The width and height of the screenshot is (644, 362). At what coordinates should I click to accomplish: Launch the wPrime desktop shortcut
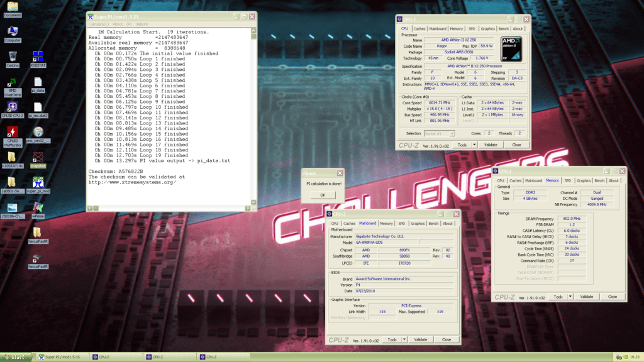(38, 210)
